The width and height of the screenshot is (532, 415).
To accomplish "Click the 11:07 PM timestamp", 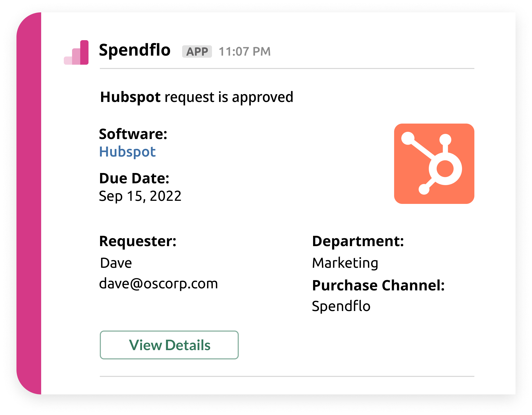I will coord(245,51).
